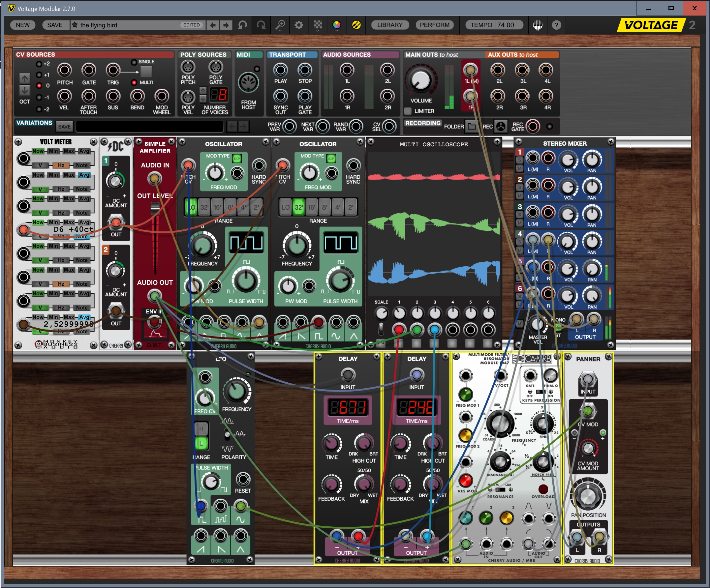Mute Stereo Mixer channel 1 with M button
Image resolution: width=710 pixels, height=588 pixels.
click(520, 168)
